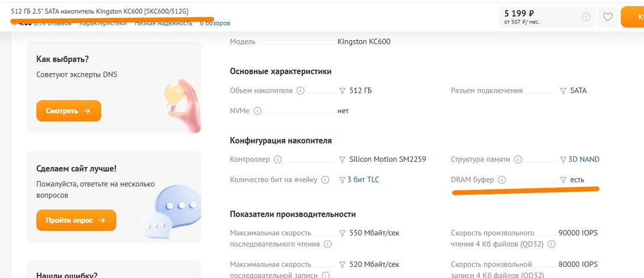
Task: Filter by 512 ГБ capacity funnel icon
Action: (x=342, y=91)
